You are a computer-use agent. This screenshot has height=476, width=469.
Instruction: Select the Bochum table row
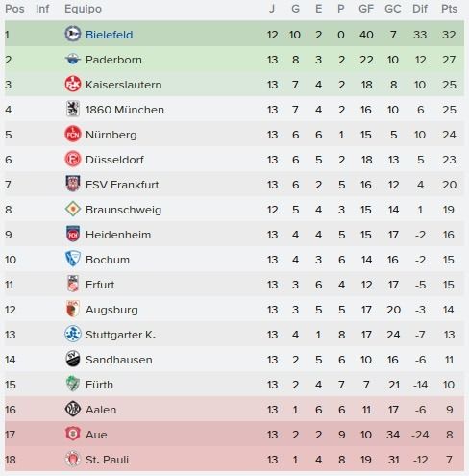pos(234,260)
